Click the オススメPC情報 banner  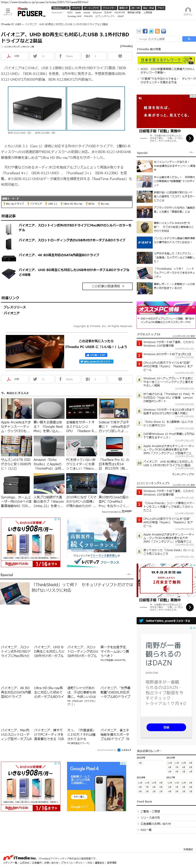166,308
